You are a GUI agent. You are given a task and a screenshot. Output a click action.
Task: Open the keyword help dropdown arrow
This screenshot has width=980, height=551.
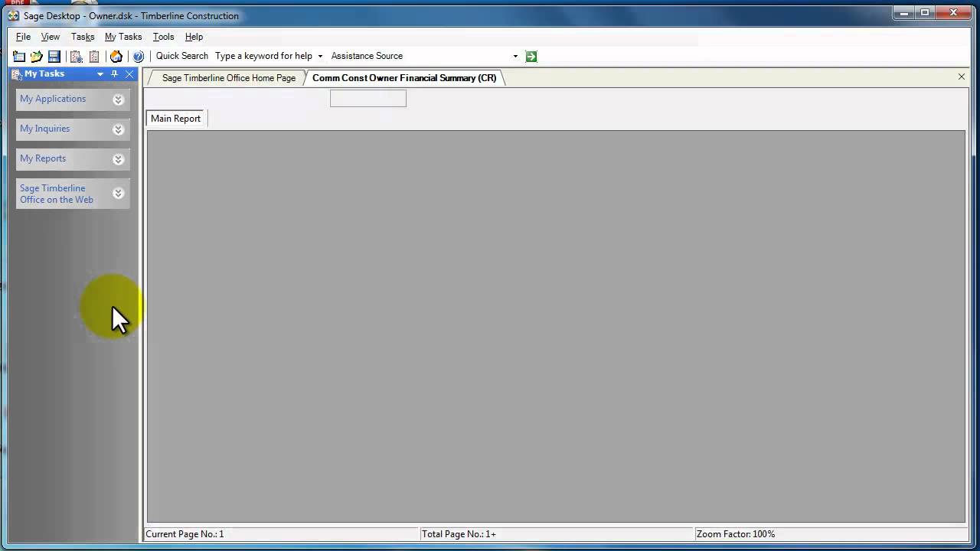tap(320, 56)
